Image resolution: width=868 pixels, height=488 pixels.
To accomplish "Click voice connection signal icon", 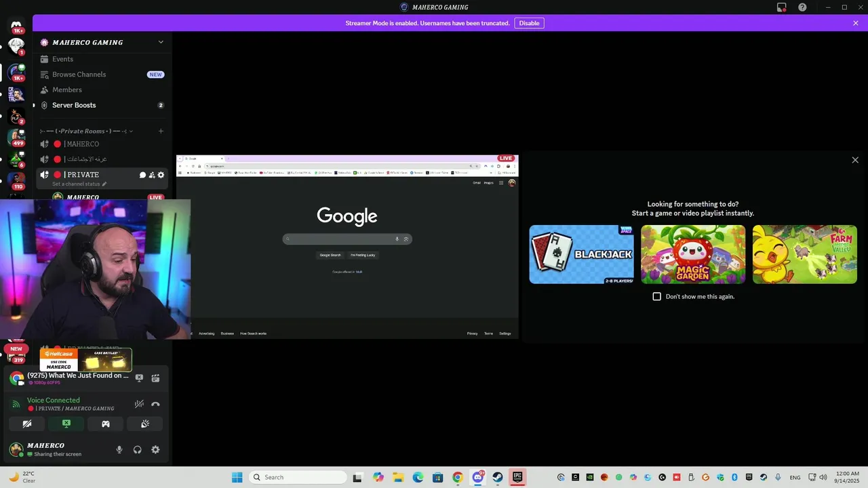I will [16, 404].
